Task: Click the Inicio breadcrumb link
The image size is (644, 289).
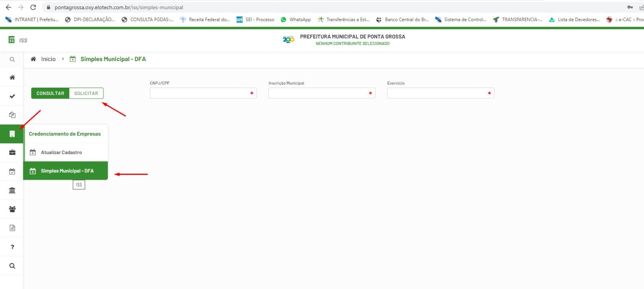Action: tap(48, 59)
